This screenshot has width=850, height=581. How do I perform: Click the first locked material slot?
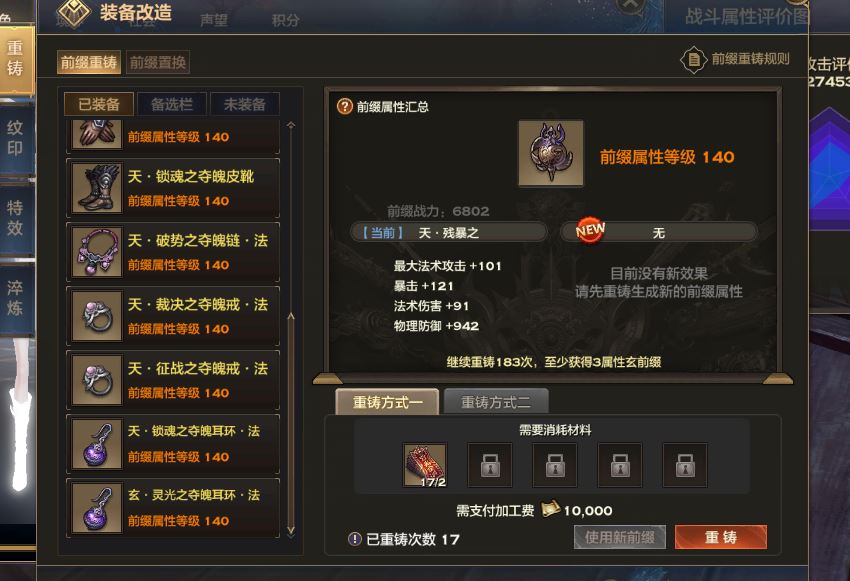(490, 465)
